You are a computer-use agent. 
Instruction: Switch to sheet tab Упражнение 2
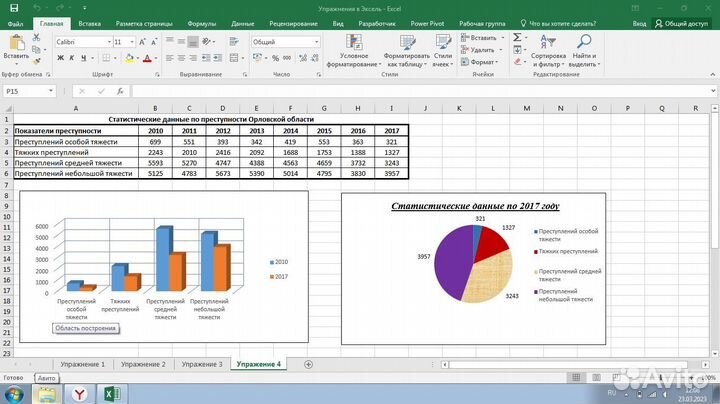143,364
